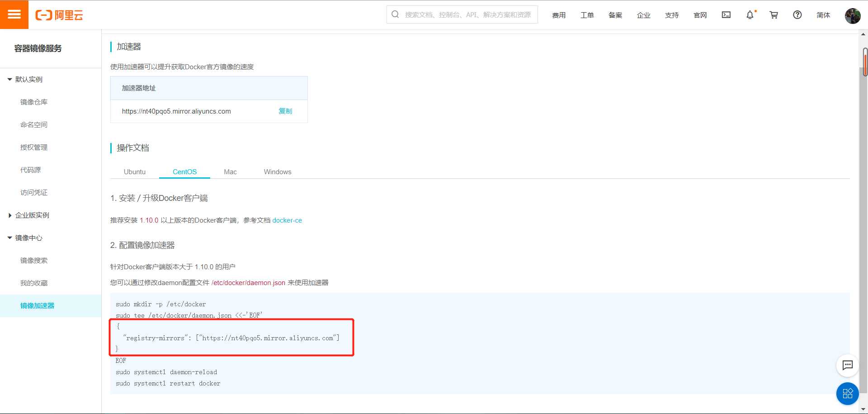The height and width of the screenshot is (414, 868).
Task: Open the 官网 link
Action: [700, 15]
